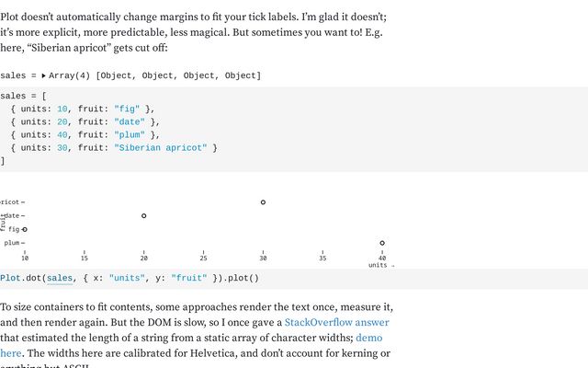Click the Array(4) text in the inspector output

tap(70, 75)
